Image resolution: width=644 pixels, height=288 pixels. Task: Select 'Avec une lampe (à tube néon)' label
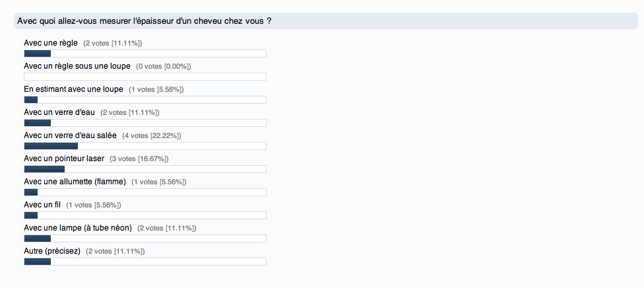click(78, 228)
